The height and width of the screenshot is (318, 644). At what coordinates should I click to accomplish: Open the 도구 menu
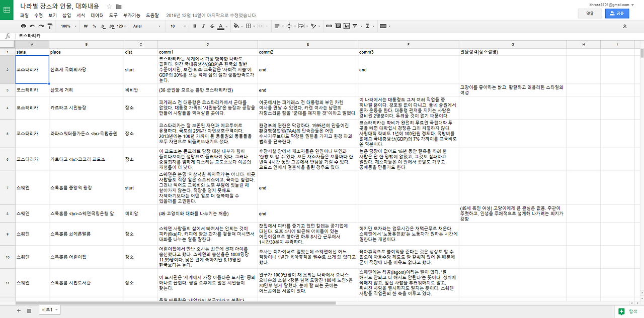(x=113, y=16)
